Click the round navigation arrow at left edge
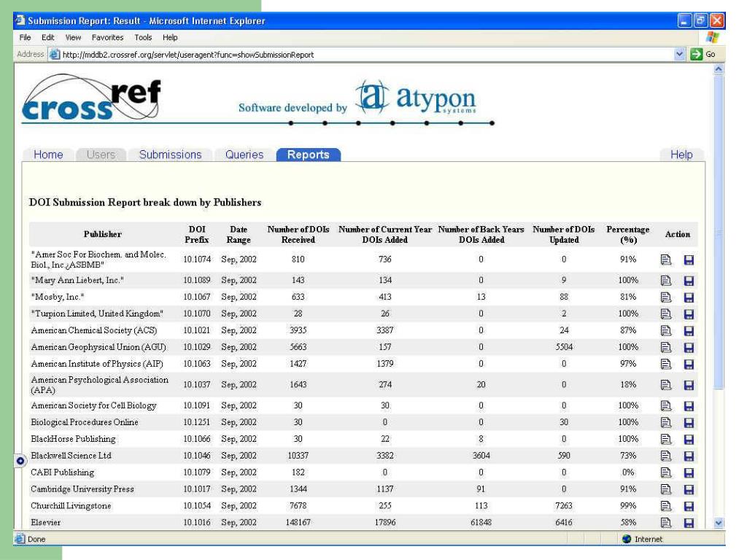747x560 pixels. click(x=20, y=461)
